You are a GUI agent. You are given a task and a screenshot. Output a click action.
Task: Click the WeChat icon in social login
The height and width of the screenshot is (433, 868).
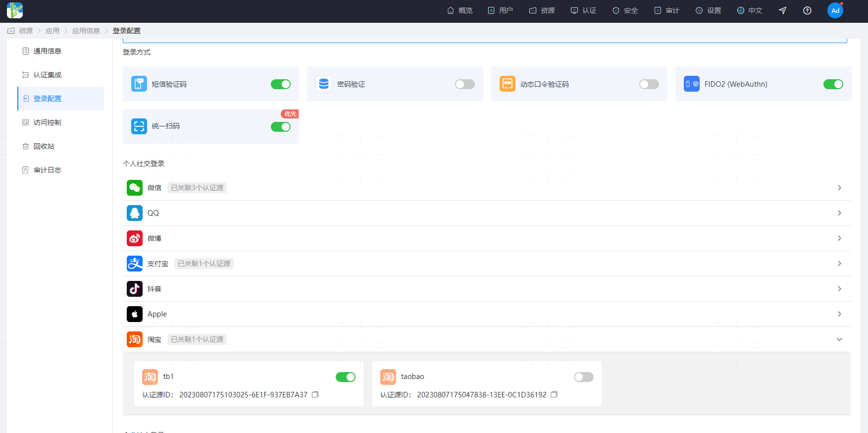tap(135, 188)
